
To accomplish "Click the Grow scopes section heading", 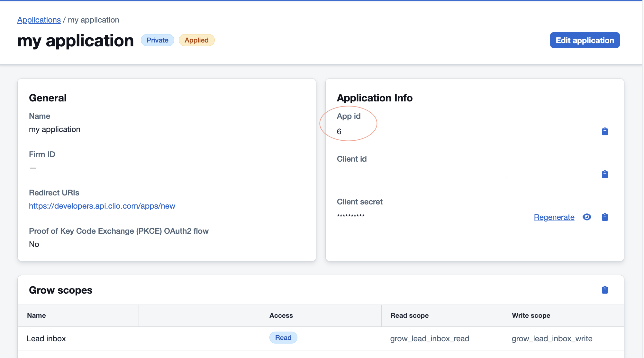I will (60, 290).
